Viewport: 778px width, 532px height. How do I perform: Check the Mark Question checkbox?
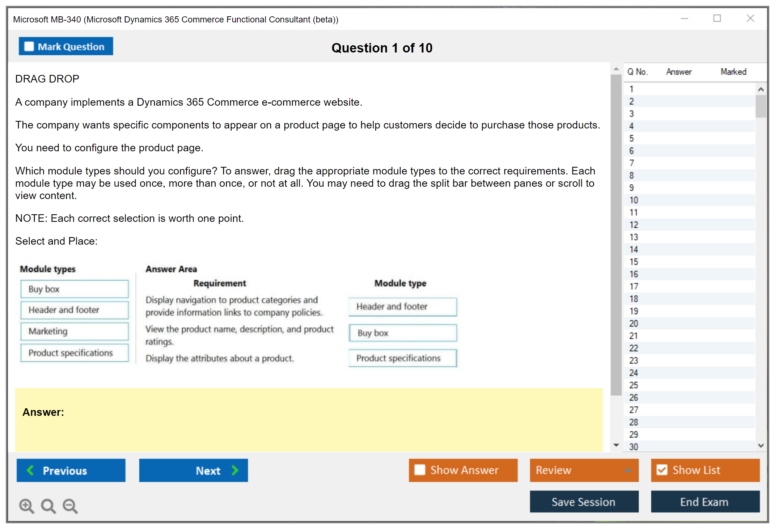29,46
